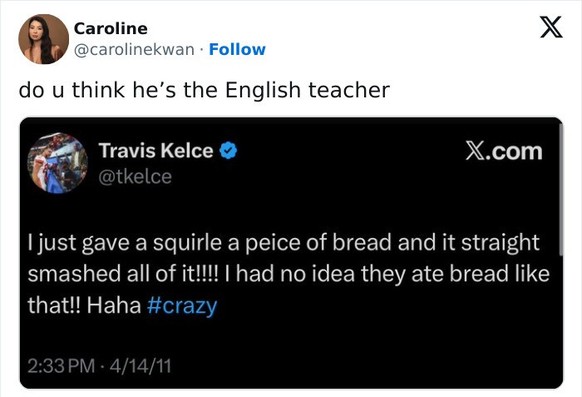The image size is (582, 397).
Task: Open the @carolinekwan handle
Action: pyautogui.click(x=134, y=49)
